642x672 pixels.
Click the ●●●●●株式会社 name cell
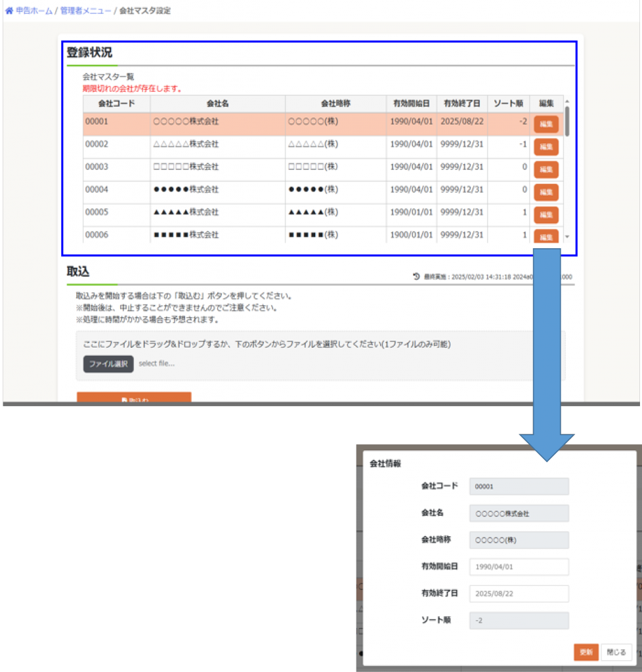[218, 192]
